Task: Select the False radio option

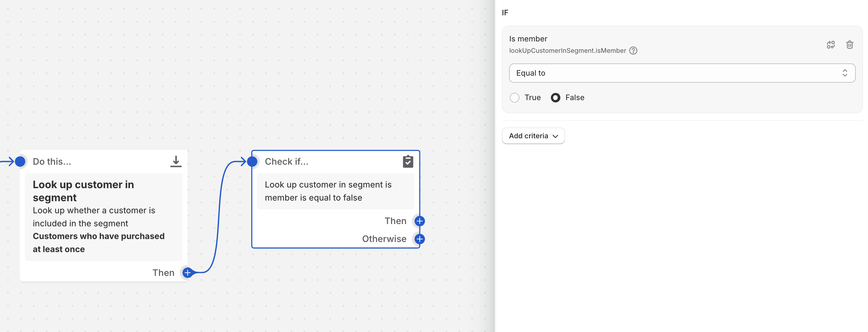Action: point(555,98)
